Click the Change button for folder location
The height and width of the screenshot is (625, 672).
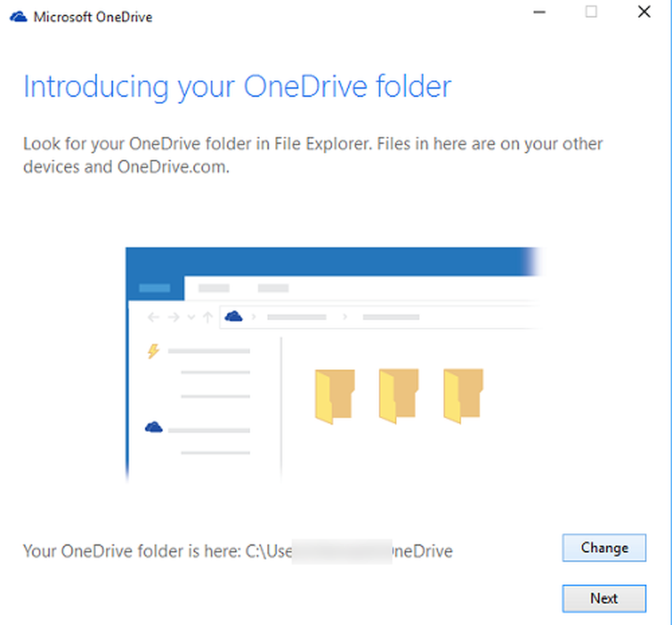pos(604,548)
